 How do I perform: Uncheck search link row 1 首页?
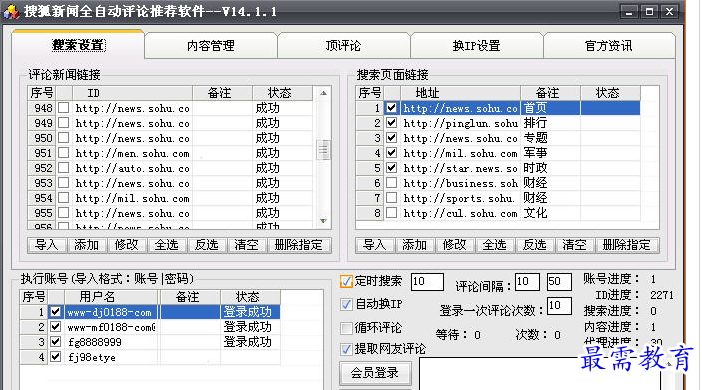[392, 108]
